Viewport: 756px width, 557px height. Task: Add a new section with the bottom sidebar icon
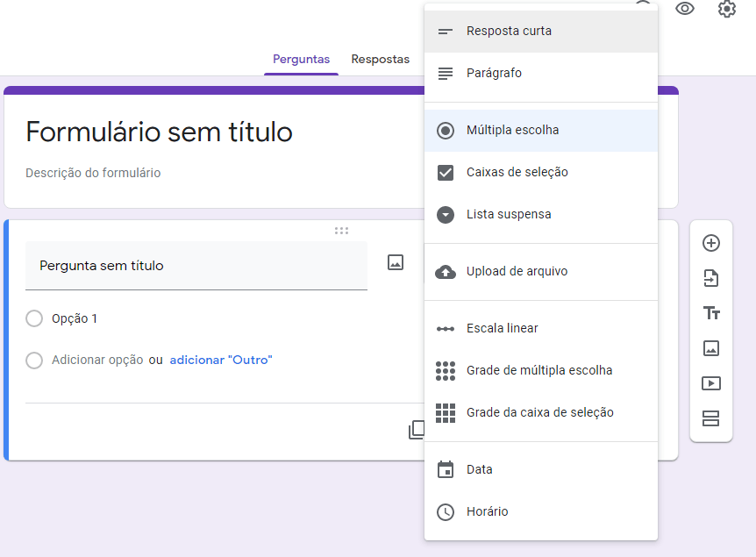click(x=711, y=418)
